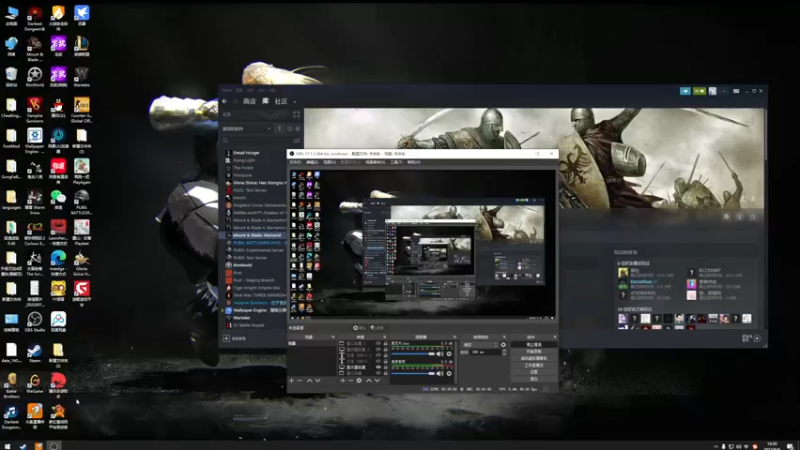The height and width of the screenshot is (450, 800).
Task: Open Steam account dropdown in title bar
Action: point(723,91)
